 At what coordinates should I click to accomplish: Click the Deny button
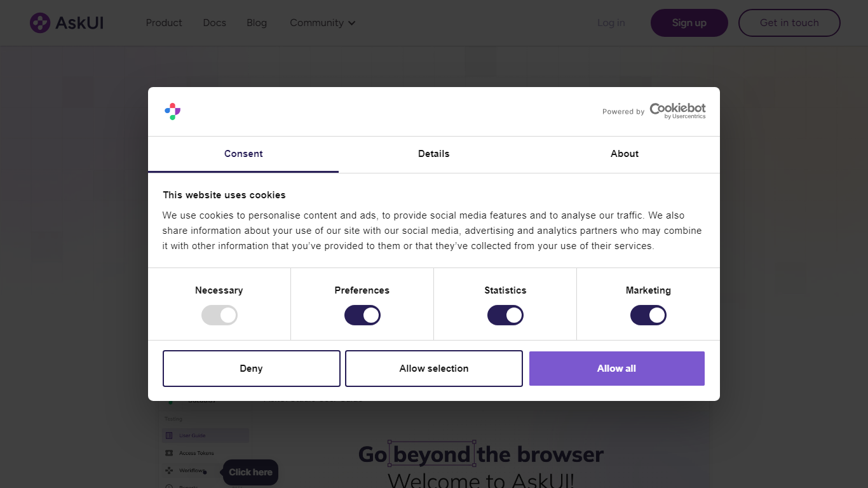pyautogui.click(x=252, y=369)
